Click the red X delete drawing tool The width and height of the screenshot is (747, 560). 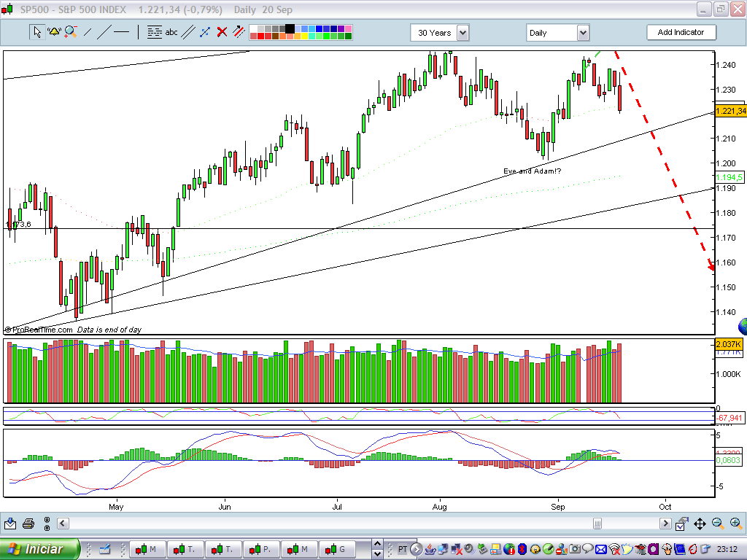(221, 32)
